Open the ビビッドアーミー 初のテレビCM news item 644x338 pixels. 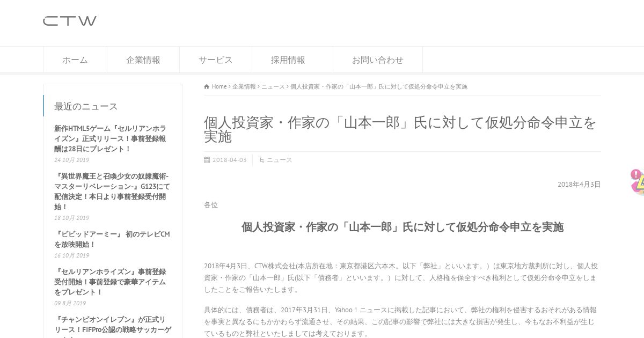[x=112, y=239]
